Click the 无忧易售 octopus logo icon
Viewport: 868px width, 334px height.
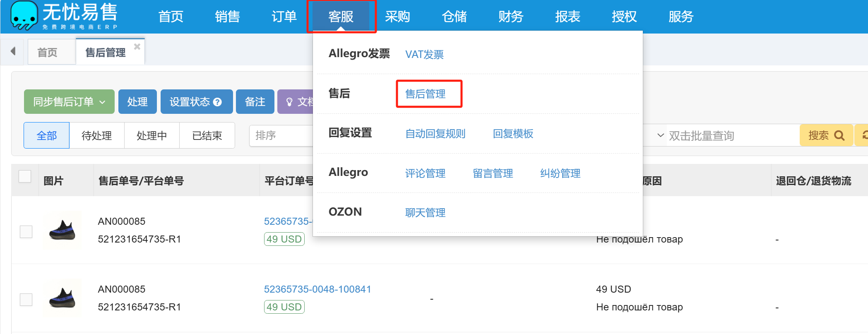coord(24,15)
